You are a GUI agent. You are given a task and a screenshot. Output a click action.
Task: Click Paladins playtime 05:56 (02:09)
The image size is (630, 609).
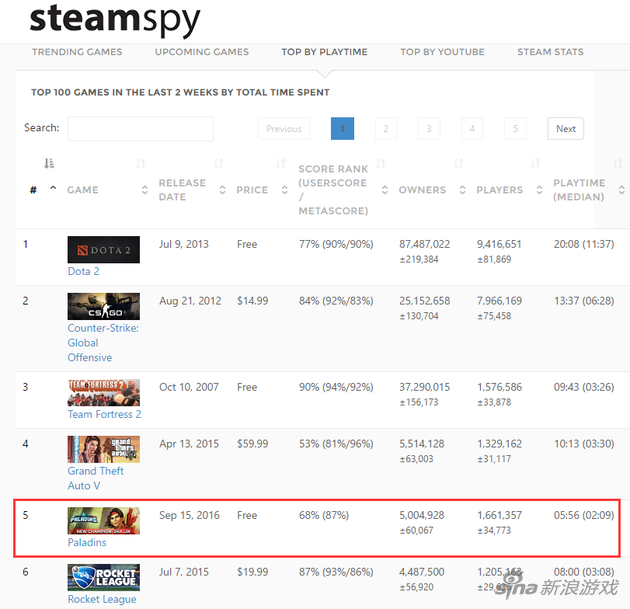[x=584, y=515]
